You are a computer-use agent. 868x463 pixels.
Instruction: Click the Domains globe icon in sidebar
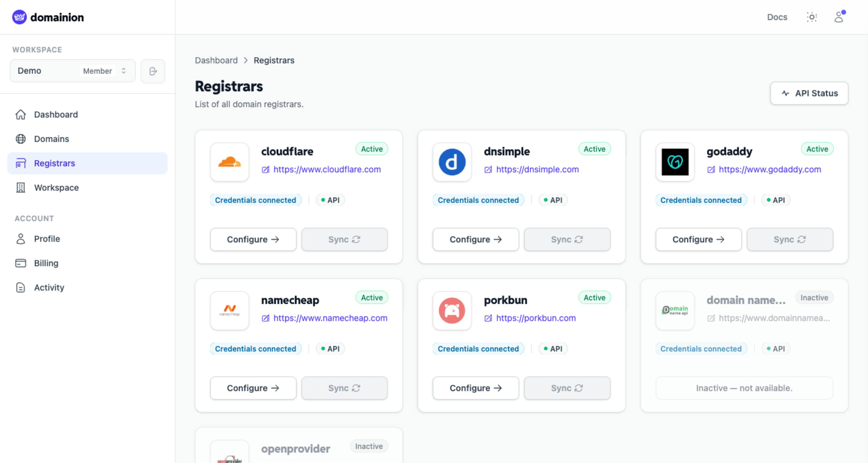pyautogui.click(x=20, y=139)
